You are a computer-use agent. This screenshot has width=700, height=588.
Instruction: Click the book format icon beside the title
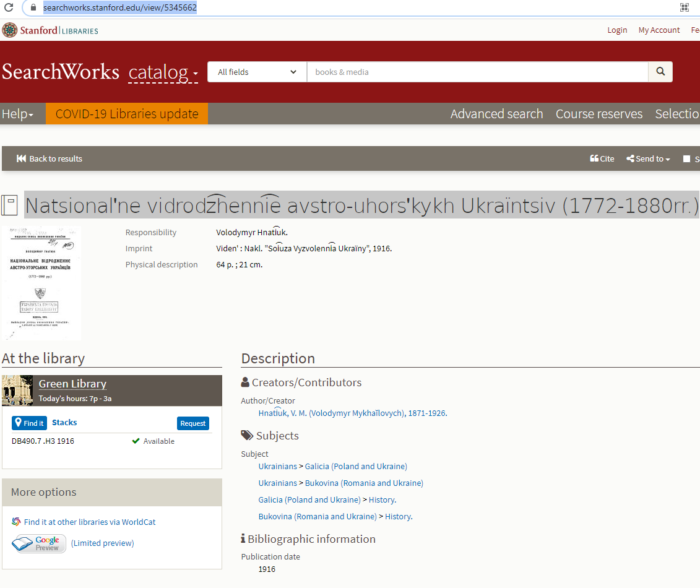point(9,205)
